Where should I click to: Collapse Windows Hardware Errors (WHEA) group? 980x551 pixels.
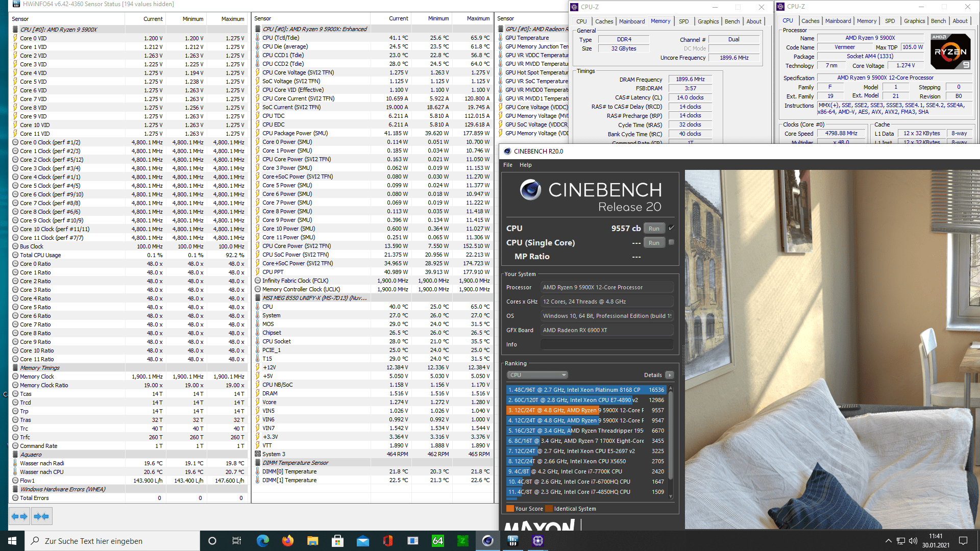pos(15,489)
